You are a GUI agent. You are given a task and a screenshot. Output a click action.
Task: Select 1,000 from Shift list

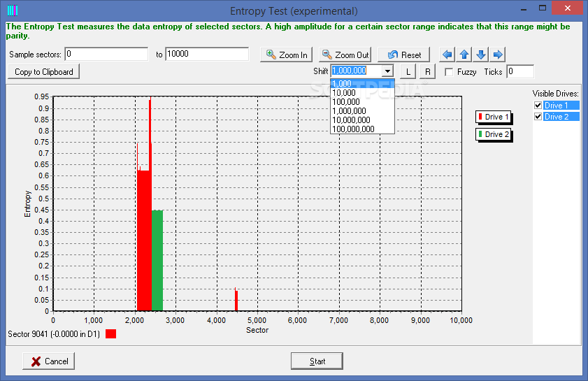(x=362, y=84)
